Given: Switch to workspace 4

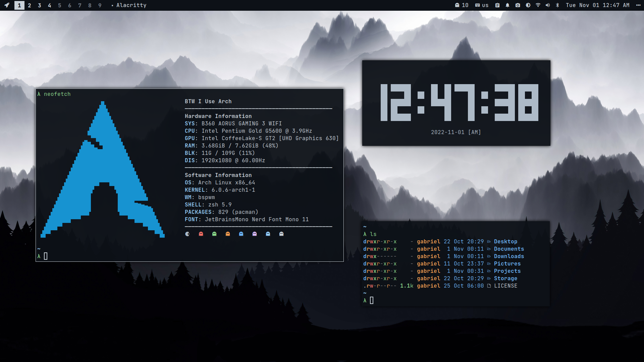Looking at the screenshot, I should point(50,5).
